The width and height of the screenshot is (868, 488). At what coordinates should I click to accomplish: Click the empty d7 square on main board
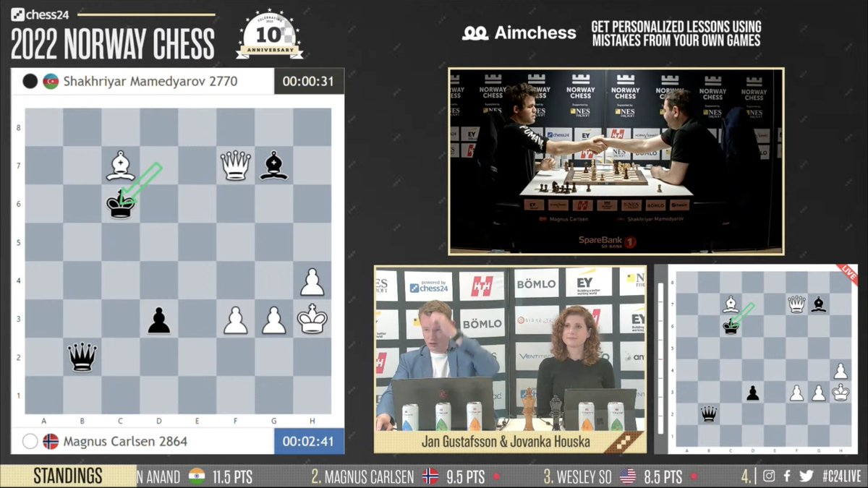click(x=159, y=166)
